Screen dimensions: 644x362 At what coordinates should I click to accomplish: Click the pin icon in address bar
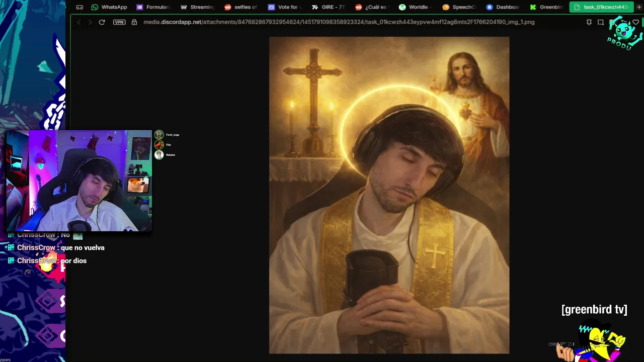point(589,22)
